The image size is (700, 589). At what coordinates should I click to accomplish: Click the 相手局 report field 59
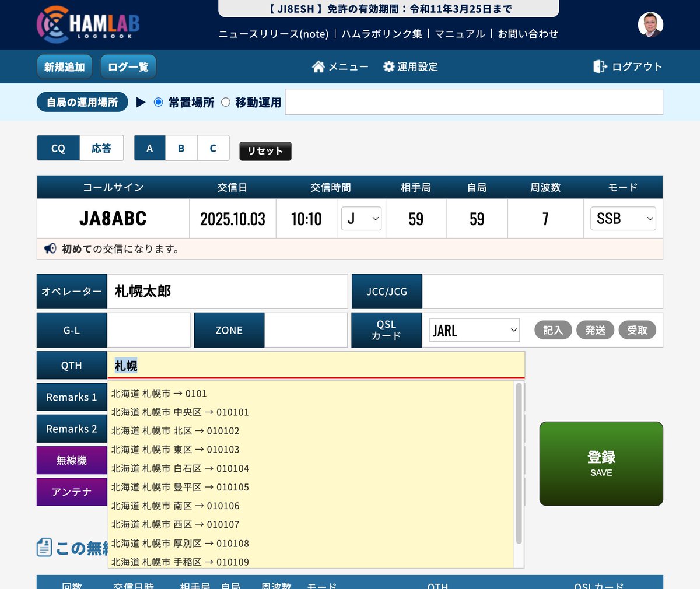(416, 219)
